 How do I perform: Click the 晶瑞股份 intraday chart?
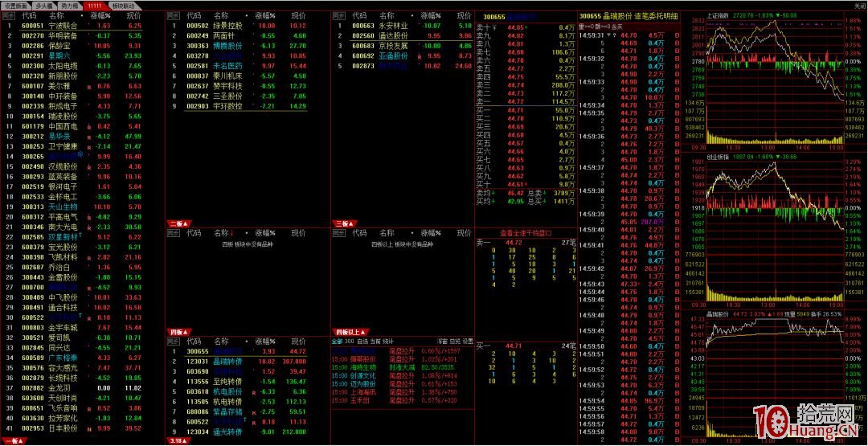775,379
